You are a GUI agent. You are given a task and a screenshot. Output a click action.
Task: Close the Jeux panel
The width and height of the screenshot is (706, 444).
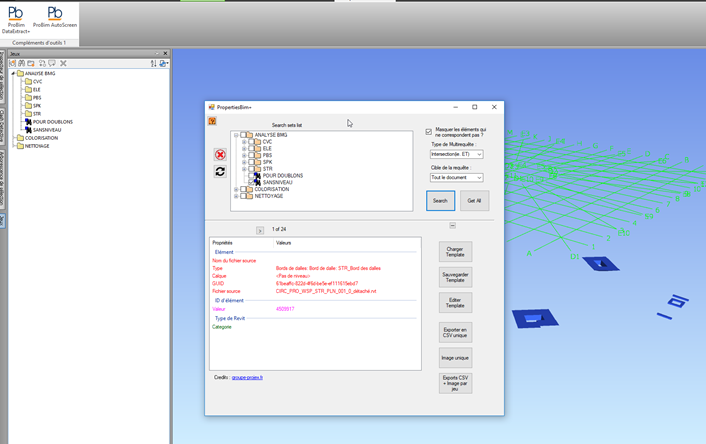click(165, 53)
